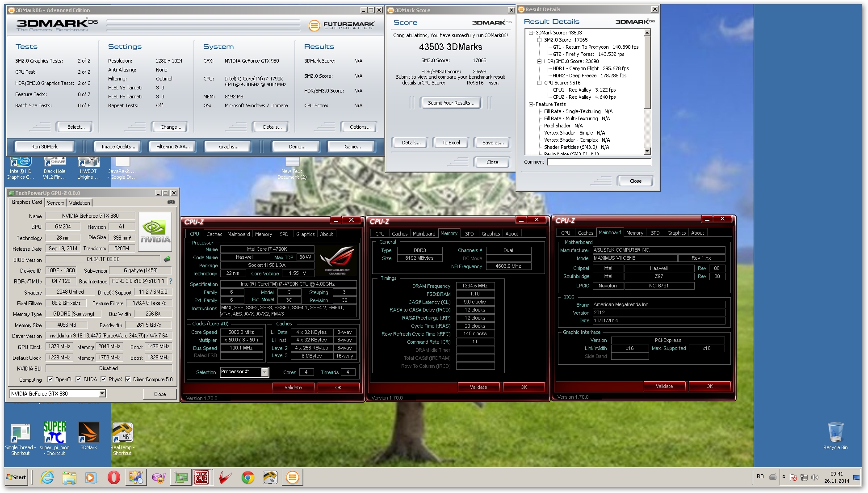
Task: Toggle DirectCompute 5.0 checkbox in GPU-Z
Action: tap(128, 379)
